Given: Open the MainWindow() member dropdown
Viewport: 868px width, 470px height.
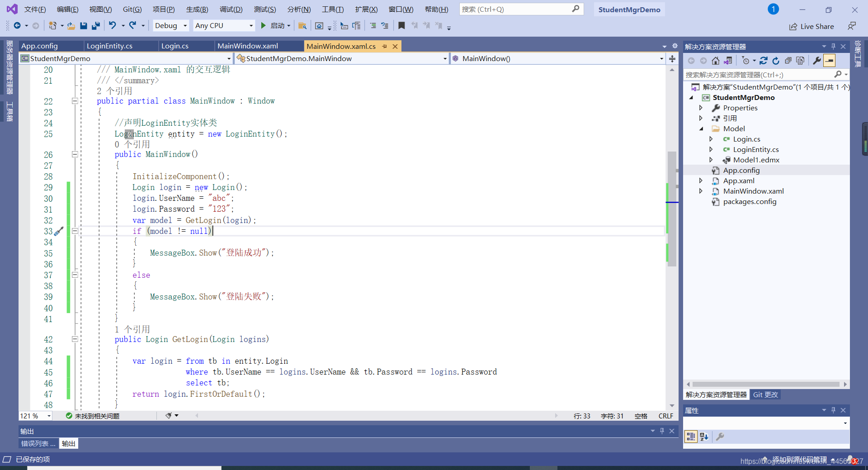Looking at the screenshot, I should pyautogui.click(x=558, y=58).
